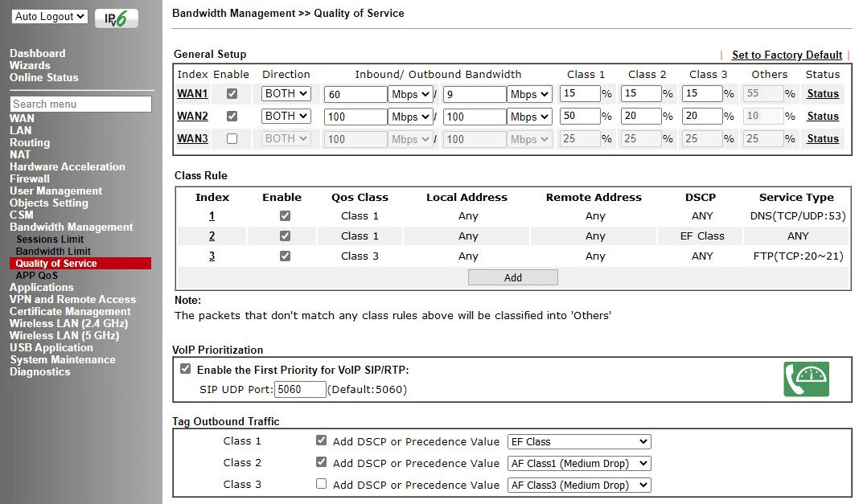Viewport: 859px width, 504px height.
Task: Open WAN1 Status link
Action: coord(823,93)
